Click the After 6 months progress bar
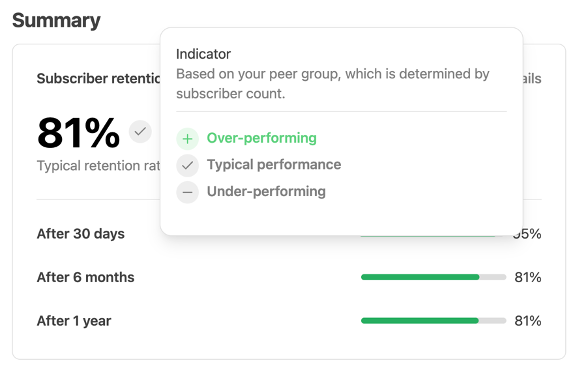Viewport: 576px width, 378px height. (x=433, y=277)
